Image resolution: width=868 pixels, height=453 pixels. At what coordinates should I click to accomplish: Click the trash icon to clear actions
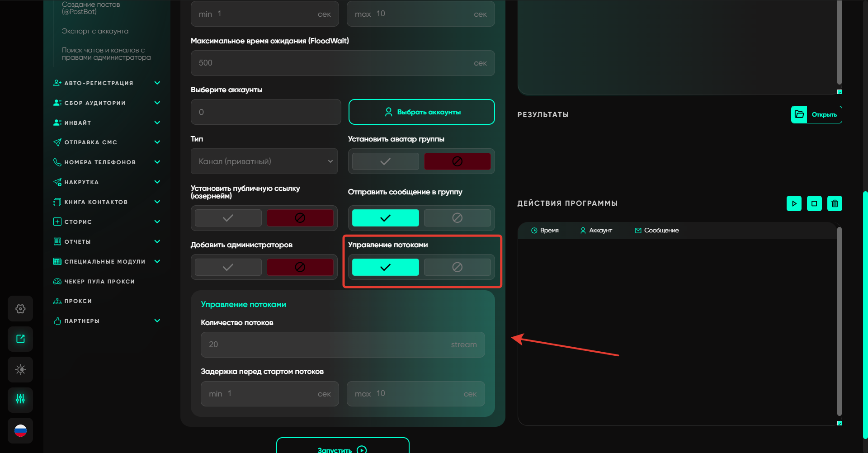coord(835,203)
